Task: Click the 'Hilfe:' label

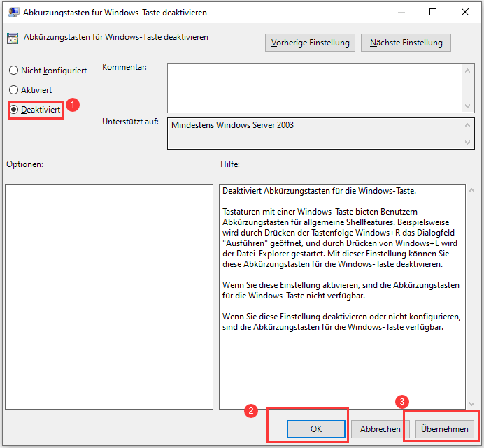Action: (230, 164)
